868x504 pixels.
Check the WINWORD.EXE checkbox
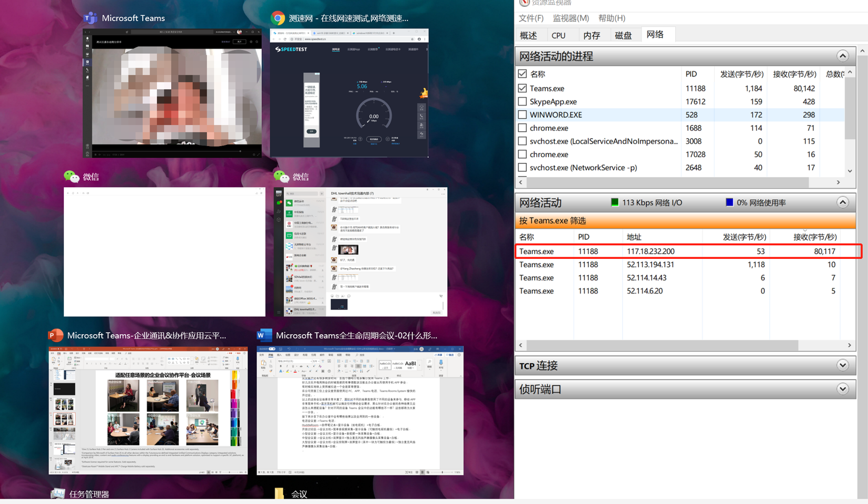point(522,114)
